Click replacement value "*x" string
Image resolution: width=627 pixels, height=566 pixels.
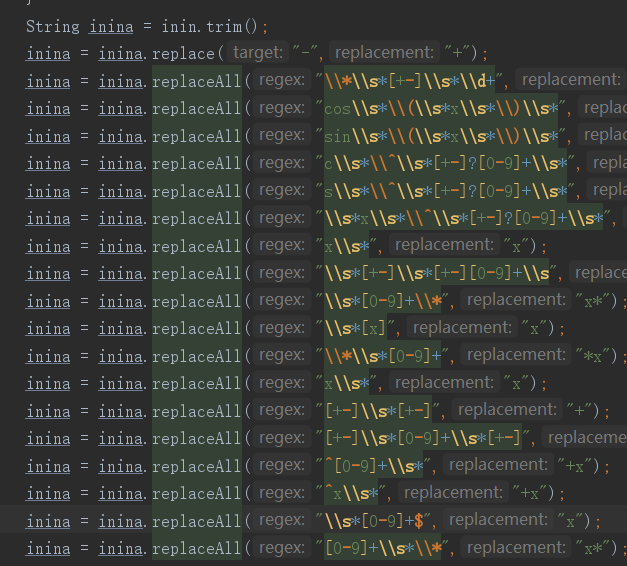[x=592, y=356]
